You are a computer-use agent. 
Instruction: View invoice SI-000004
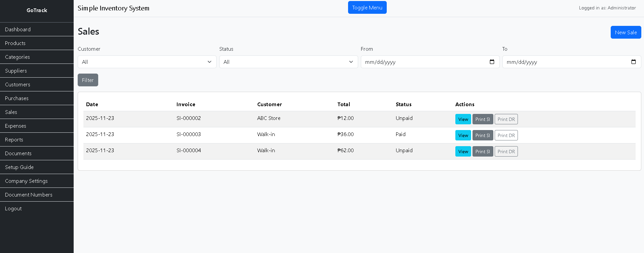point(463,152)
